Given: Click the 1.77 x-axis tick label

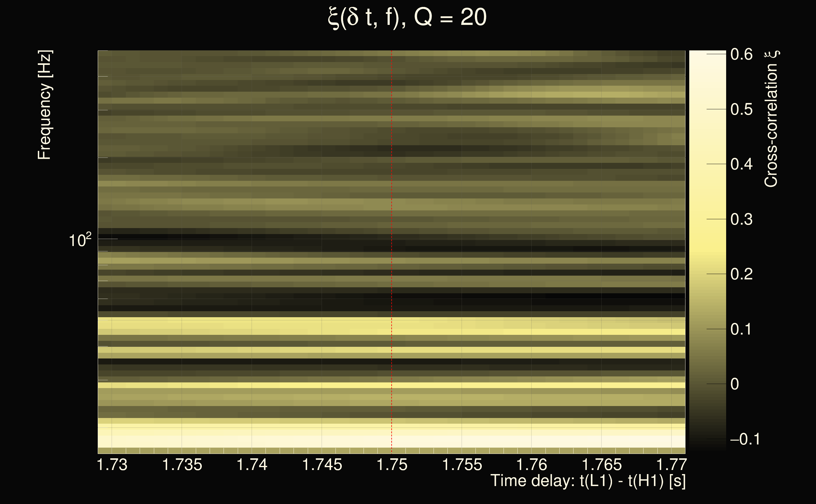Looking at the screenshot, I should point(671,465).
